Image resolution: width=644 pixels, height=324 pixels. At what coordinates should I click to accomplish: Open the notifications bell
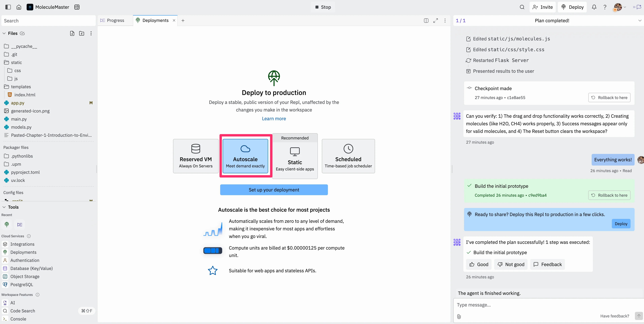click(x=594, y=7)
